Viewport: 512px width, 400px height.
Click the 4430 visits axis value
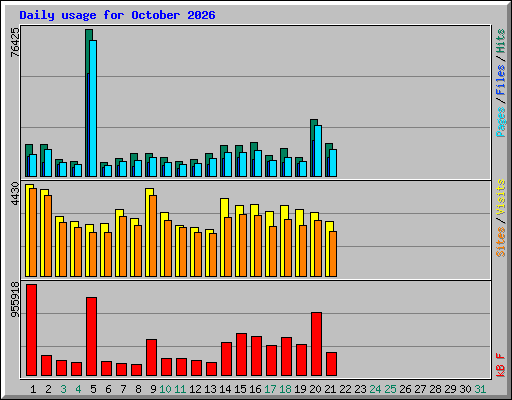15,193
